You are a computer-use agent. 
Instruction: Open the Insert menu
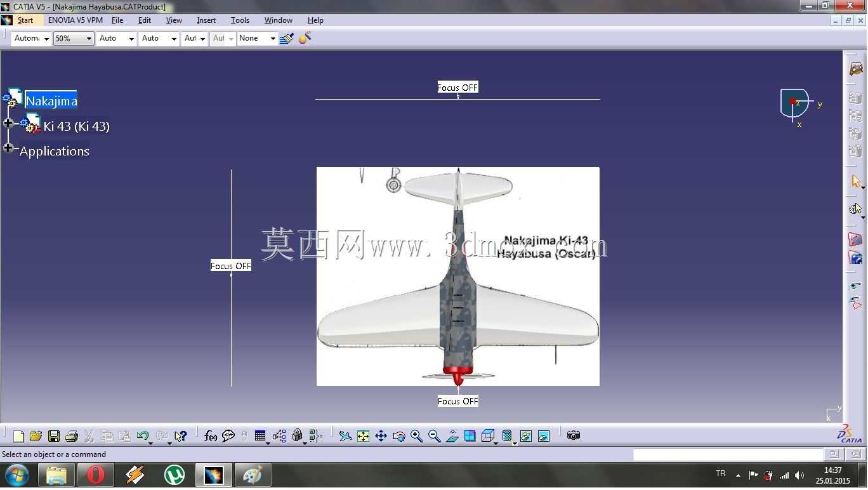click(x=206, y=20)
